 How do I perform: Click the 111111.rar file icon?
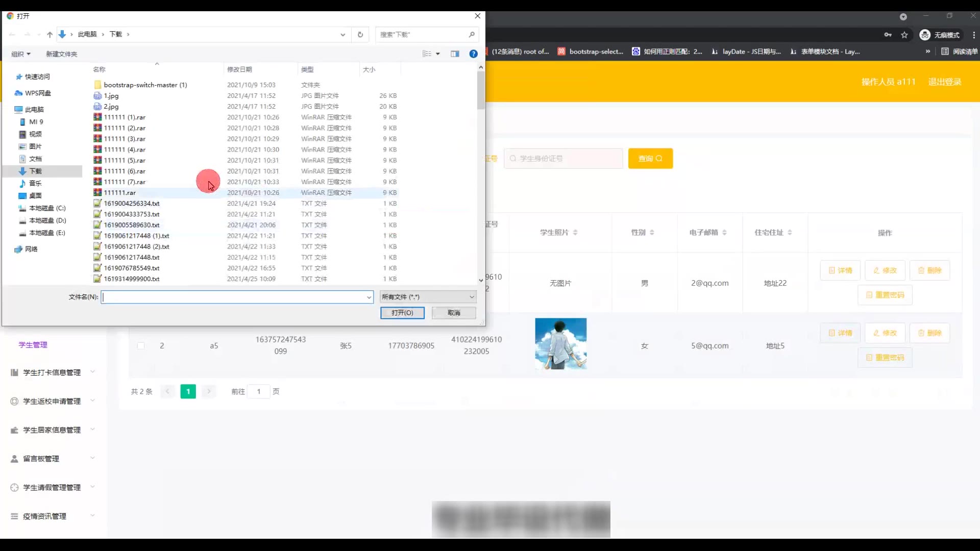tap(97, 192)
